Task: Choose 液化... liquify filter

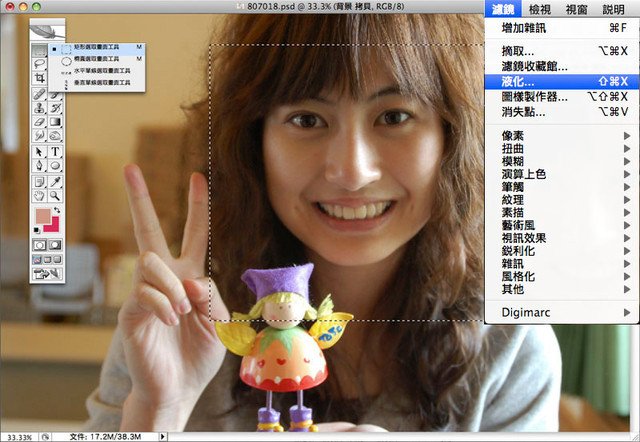Action: (x=562, y=81)
